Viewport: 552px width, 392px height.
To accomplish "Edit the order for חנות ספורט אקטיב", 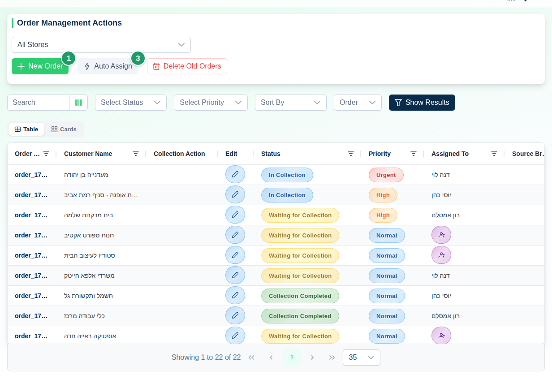I will (235, 235).
